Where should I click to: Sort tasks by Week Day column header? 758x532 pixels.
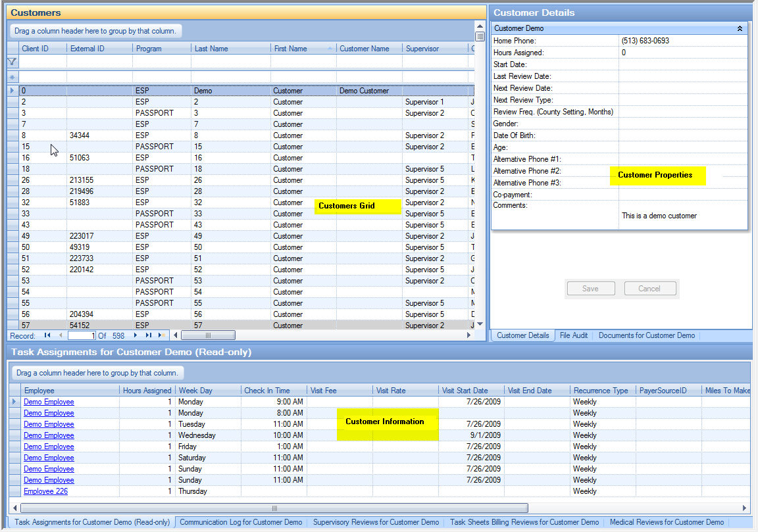[x=209, y=391]
